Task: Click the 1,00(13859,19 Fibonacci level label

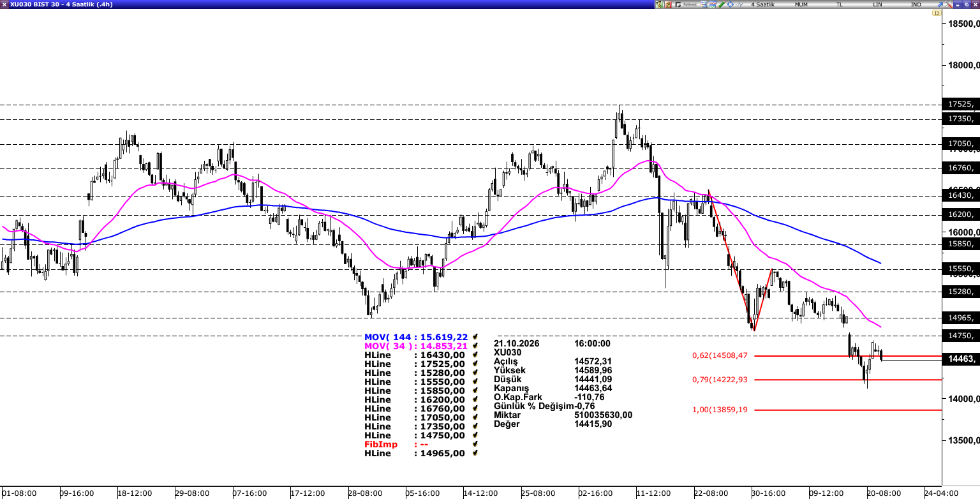Action: pyautogui.click(x=720, y=410)
